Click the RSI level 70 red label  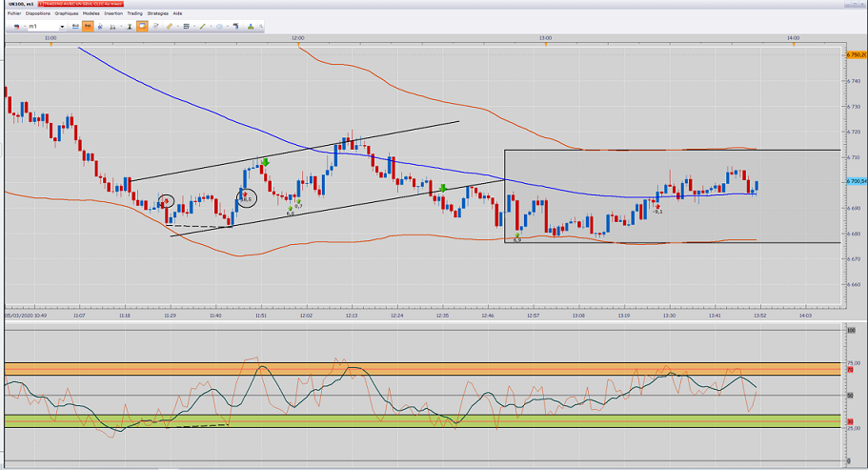[x=850, y=369]
